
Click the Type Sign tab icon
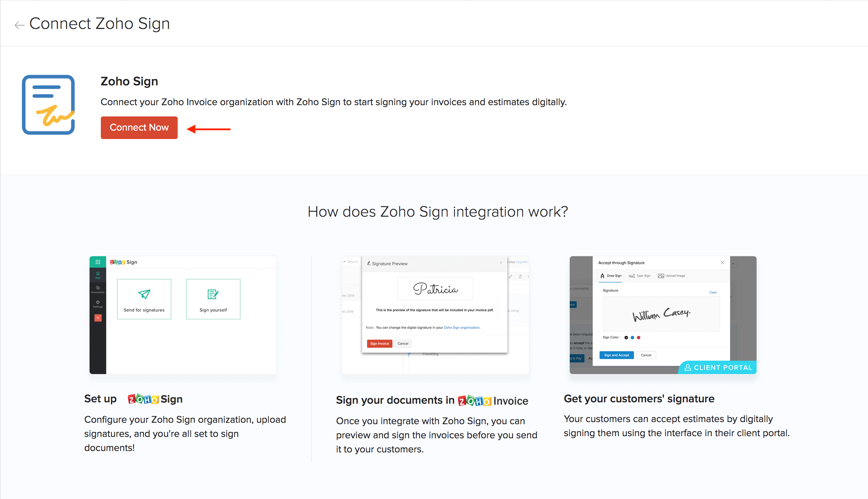[632, 275]
